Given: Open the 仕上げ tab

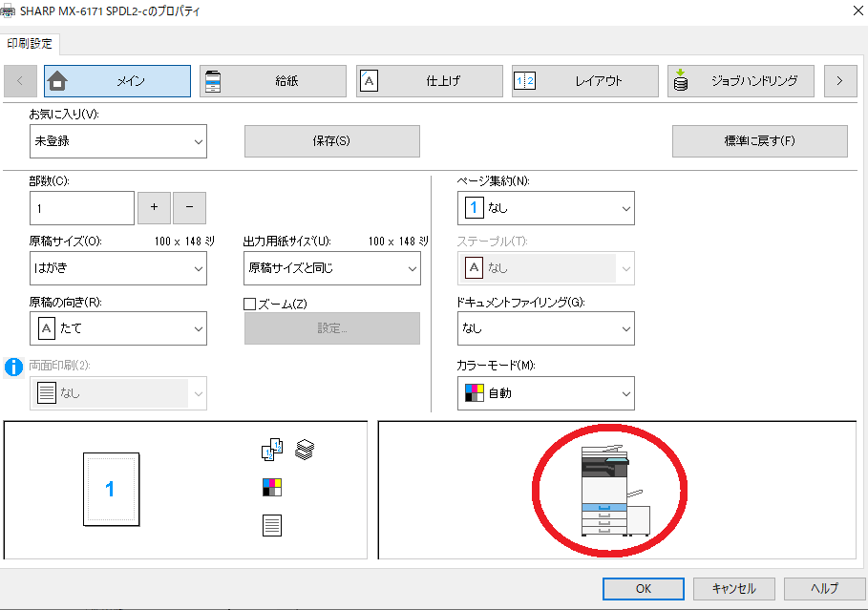Looking at the screenshot, I should 430,81.
